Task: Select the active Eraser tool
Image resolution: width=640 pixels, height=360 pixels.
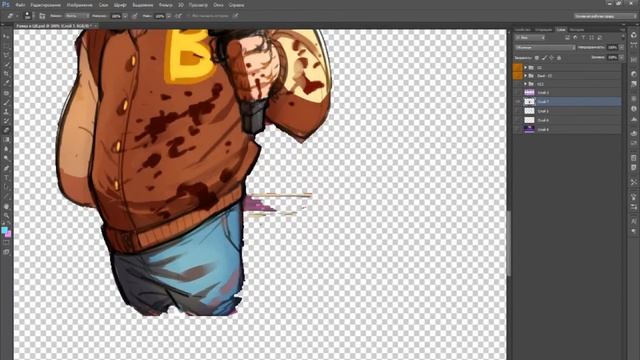Action: (6, 130)
